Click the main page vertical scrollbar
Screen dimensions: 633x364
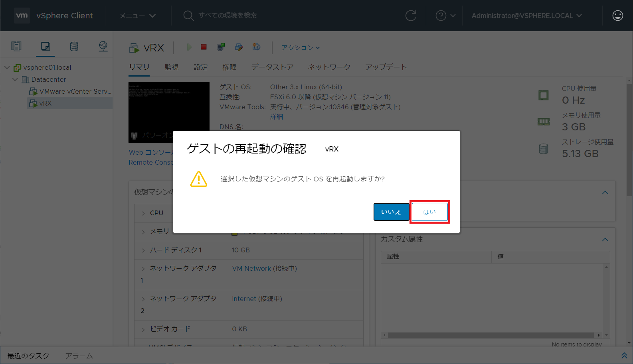(629, 140)
